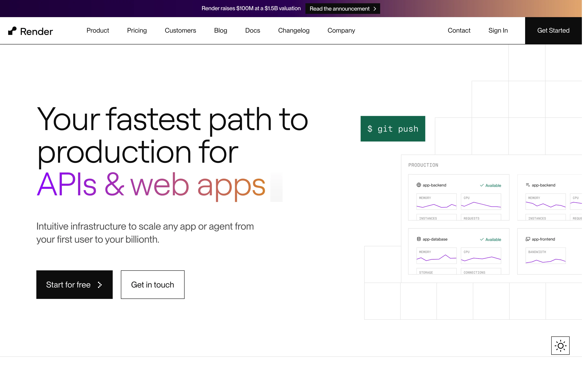Click the Get Started button
Image resolution: width=588 pixels, height=367 pixels.
tap(553, 31)
